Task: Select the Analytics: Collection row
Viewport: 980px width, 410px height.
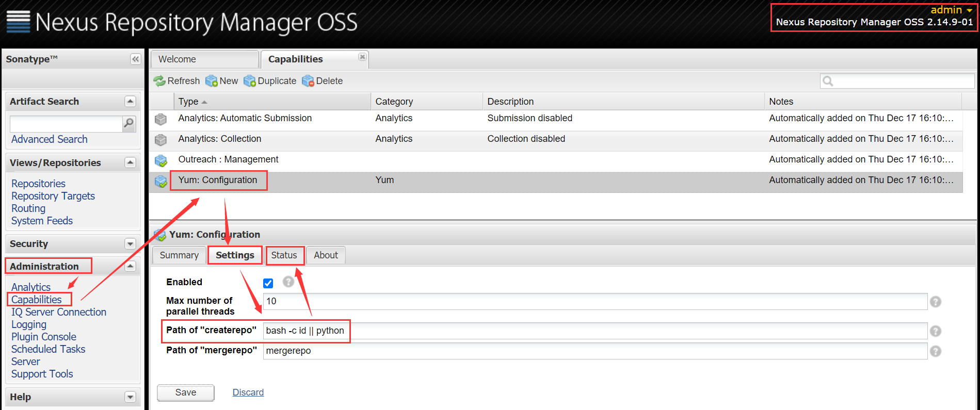Action: click(556, 141)
